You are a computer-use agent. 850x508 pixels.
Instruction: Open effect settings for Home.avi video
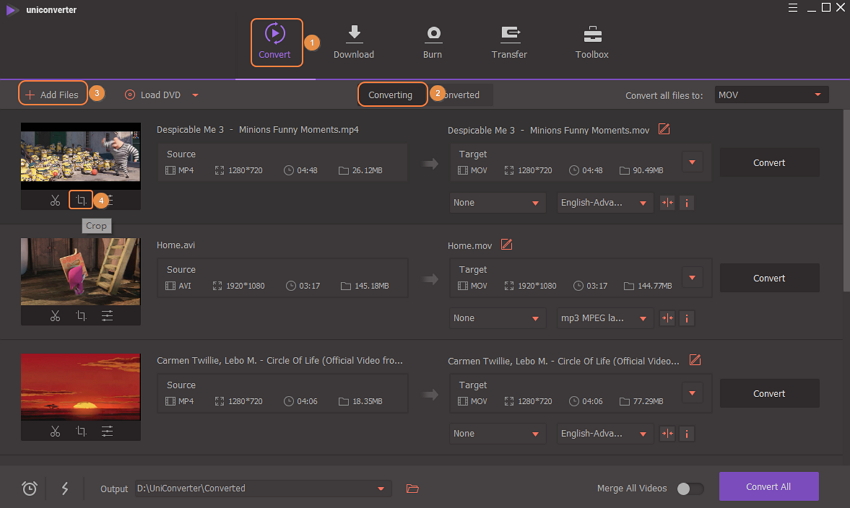click(x=107, y=316)
